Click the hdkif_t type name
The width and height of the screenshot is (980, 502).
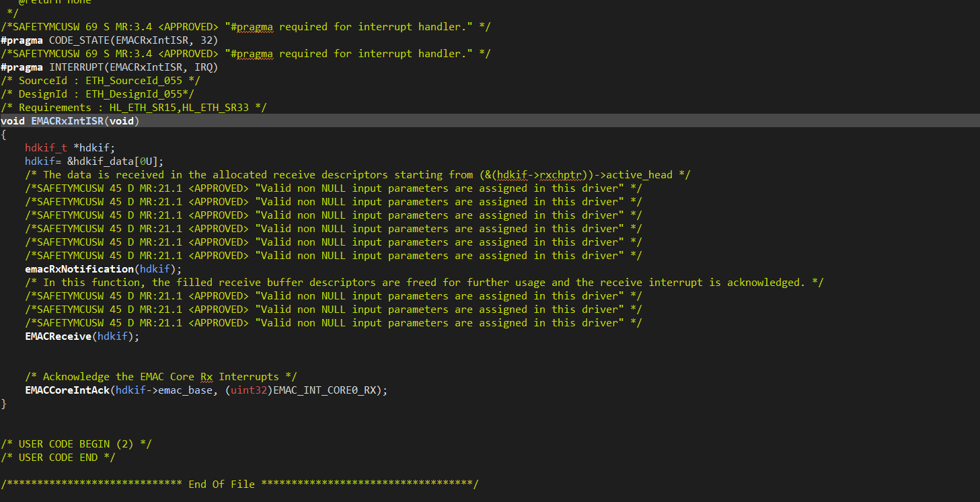pyautogui.click(x=46, y=148)
